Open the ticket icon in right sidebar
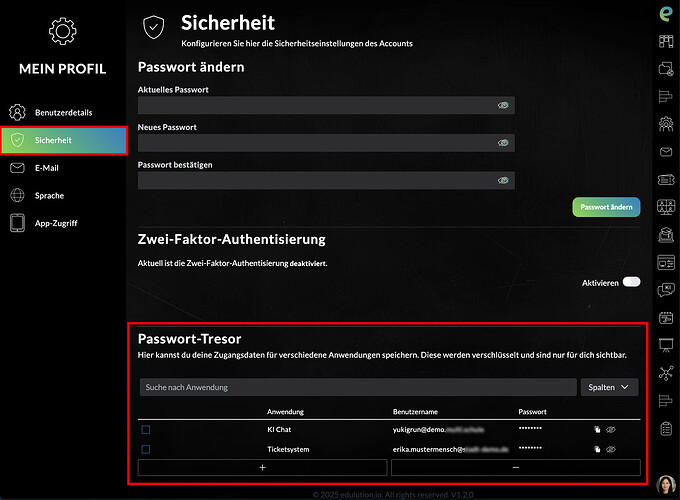Screen dimensions: 680x500 click(666, 180)
